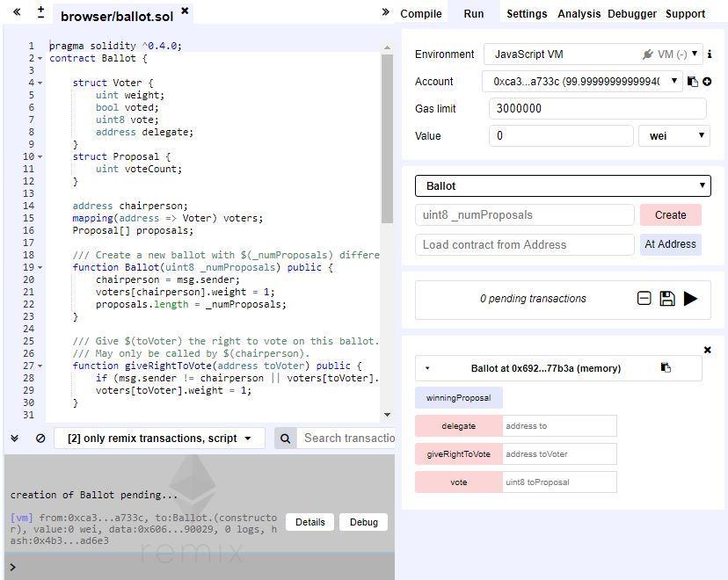
Task: Fold function giveRightToVote at line 27
Action: (40, 366)
